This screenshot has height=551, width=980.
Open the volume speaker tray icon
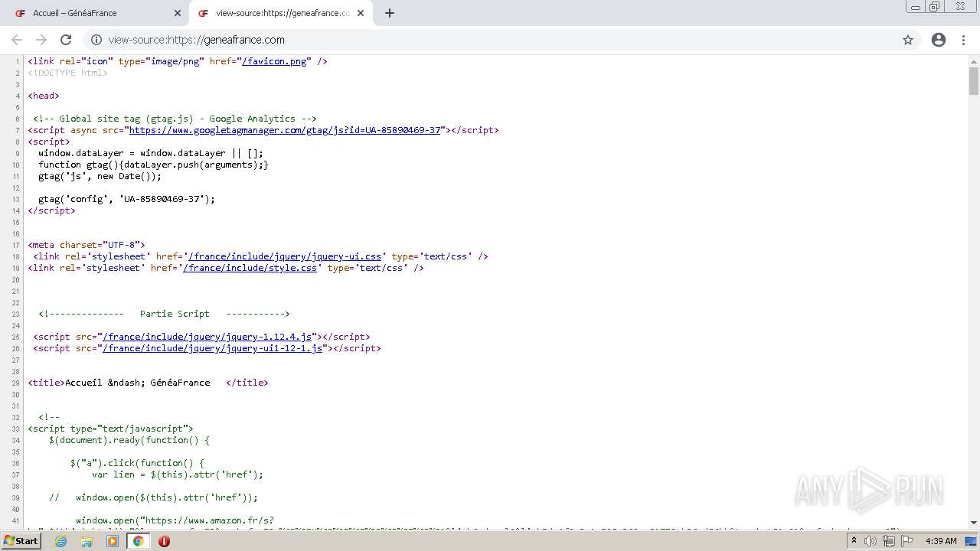coord(871,541)
